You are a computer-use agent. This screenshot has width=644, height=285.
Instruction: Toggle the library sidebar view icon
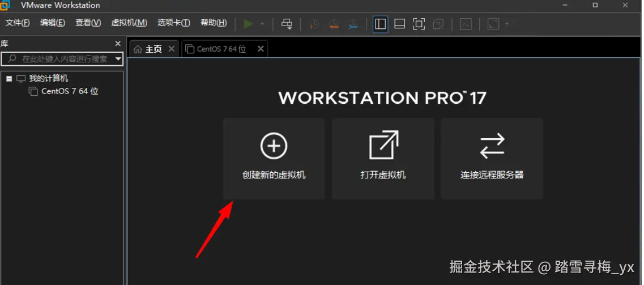(x=381, y=24)
